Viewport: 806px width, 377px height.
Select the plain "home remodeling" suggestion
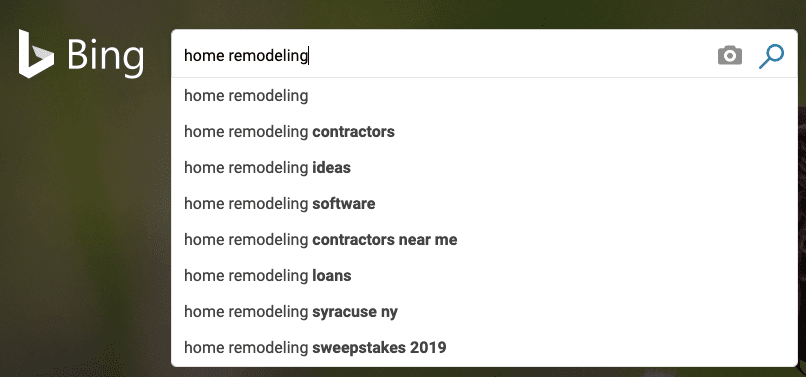[484, 96]
